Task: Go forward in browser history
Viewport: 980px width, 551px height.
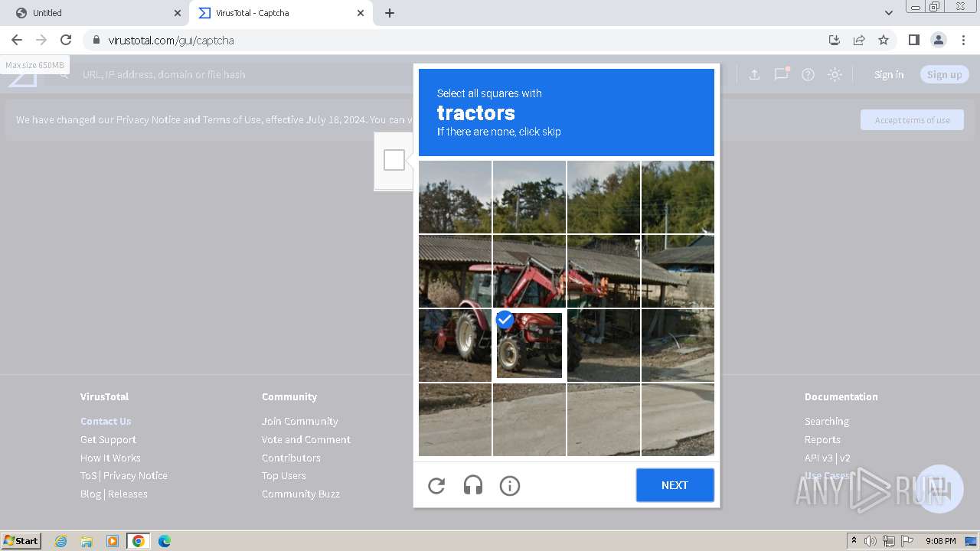Action: (41, 40)
